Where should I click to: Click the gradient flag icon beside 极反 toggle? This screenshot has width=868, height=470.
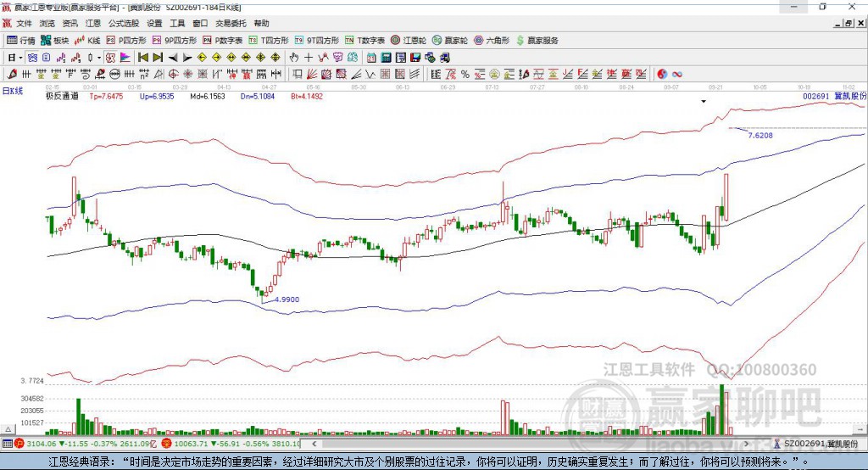coord(125,58)
